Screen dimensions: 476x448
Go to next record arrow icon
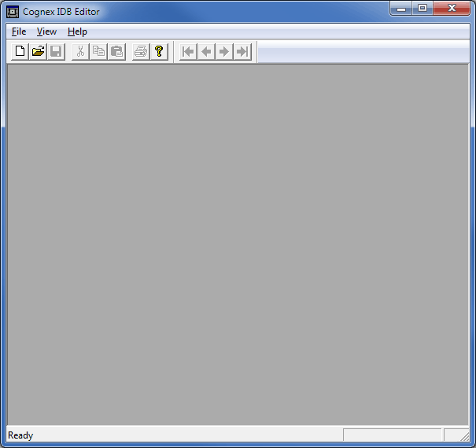(x=224, y=52)
